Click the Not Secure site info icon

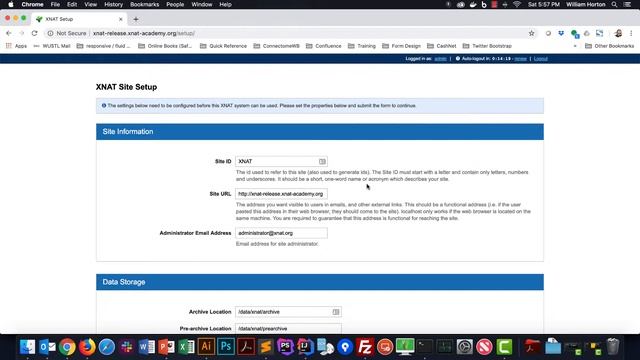pyautogui.click(x=50, y=33)
